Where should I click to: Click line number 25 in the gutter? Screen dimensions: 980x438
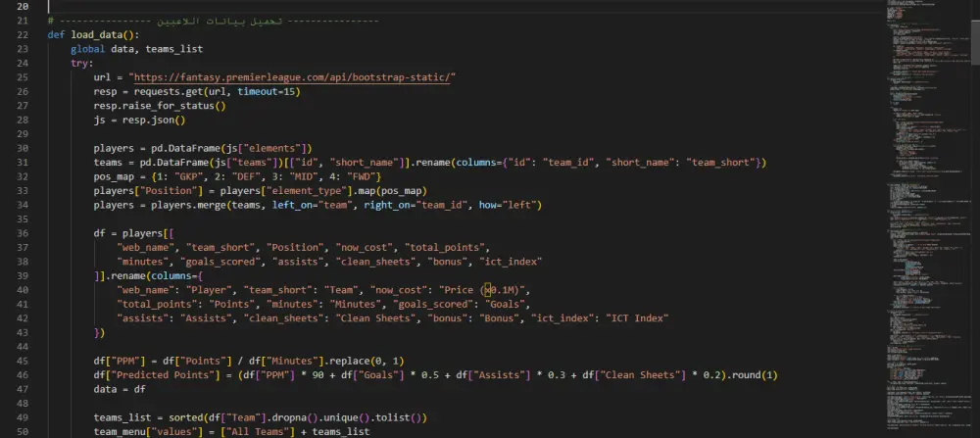pyautogui.click(x=24, y=77)
